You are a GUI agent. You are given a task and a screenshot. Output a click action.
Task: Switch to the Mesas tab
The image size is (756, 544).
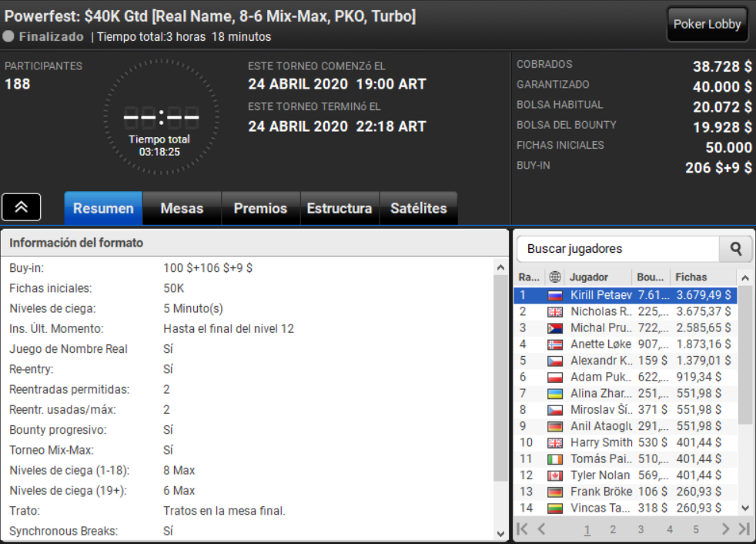(x=182, y=208)
